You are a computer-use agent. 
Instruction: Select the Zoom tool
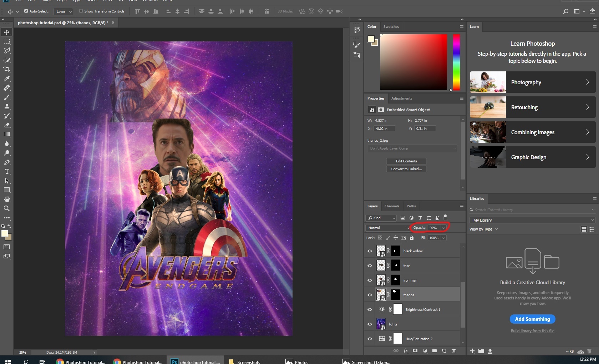click(7, 208)
